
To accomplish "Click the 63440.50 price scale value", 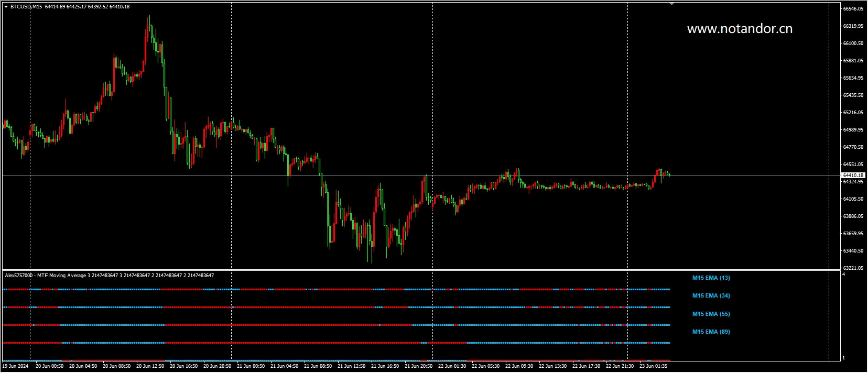I will [853, 251].
